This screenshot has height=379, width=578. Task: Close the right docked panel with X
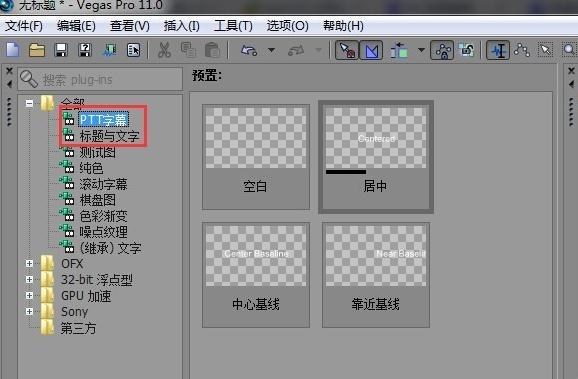point(571,71)
